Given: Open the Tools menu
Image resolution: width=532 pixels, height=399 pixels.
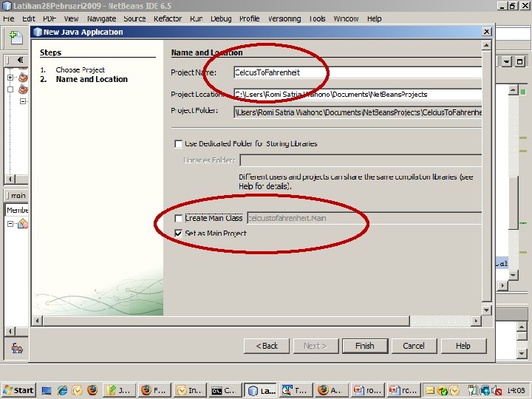Looking at the screenshot, I should coord(317,18).
